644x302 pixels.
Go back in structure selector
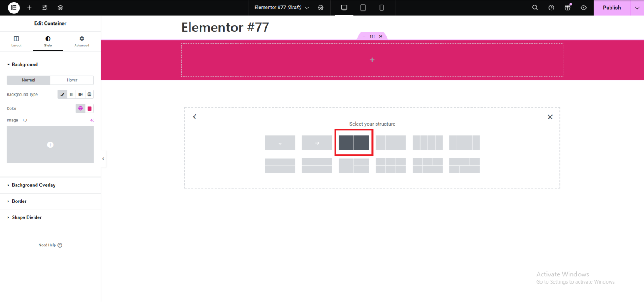tap(195, 117)
